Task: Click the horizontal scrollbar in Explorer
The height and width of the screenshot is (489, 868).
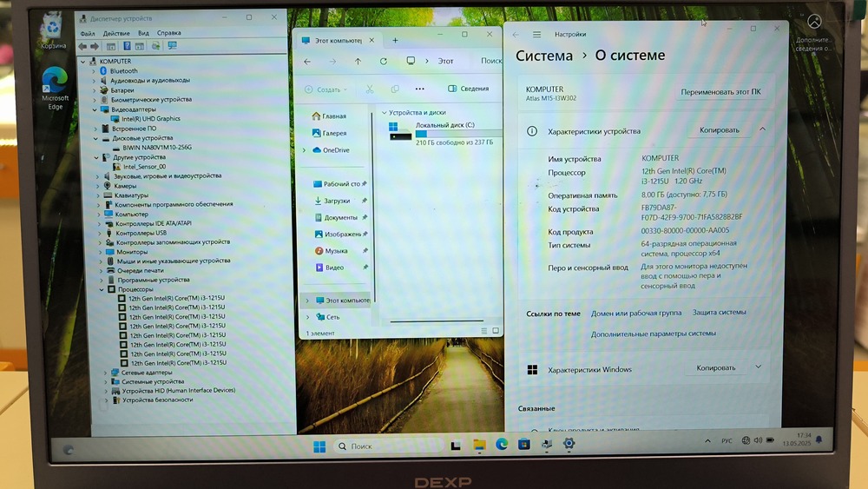Action: pos(437,321)
